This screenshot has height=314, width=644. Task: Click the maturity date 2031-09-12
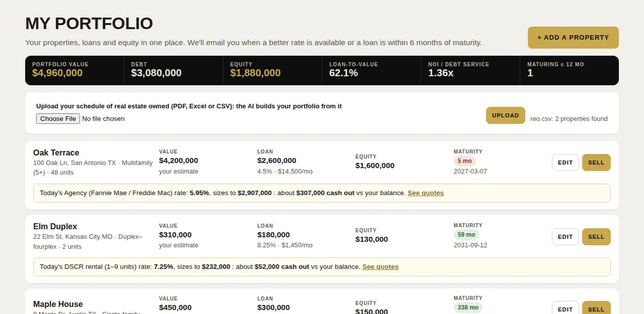click(470, 245)
